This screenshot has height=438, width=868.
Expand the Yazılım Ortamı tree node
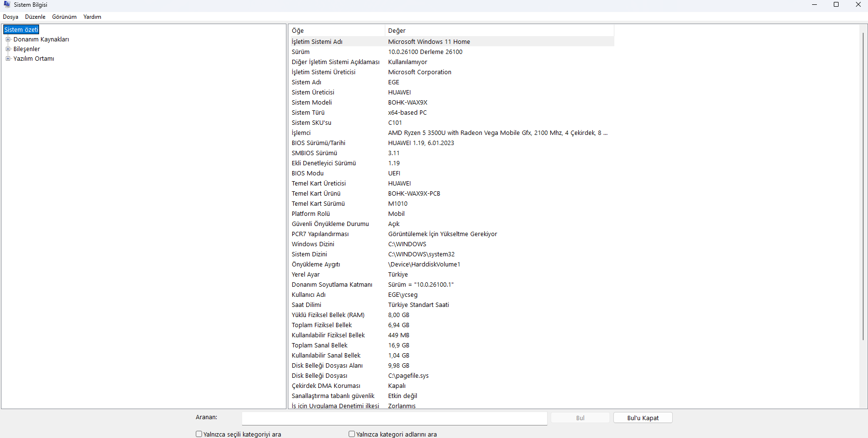point(8,59)
